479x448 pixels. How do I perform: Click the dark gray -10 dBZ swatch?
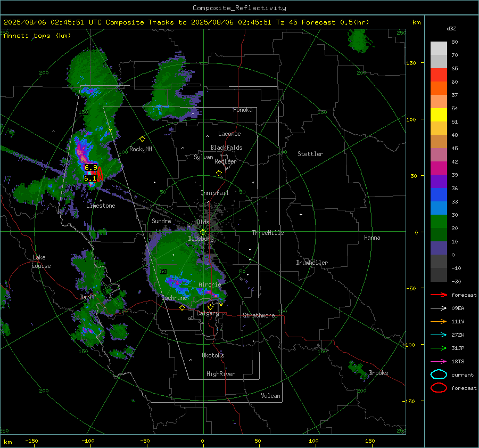[439, 275]
